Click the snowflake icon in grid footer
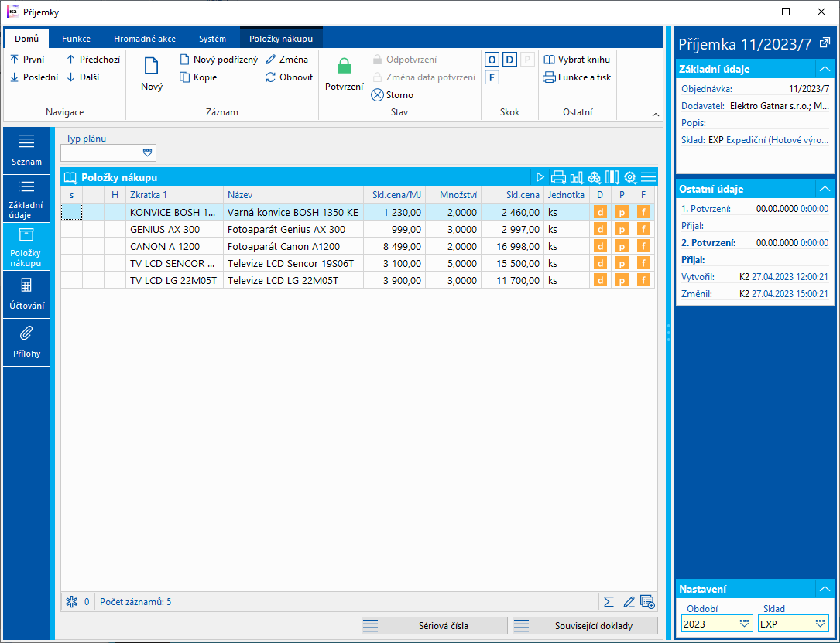840x643 pixels. (71, 601)
